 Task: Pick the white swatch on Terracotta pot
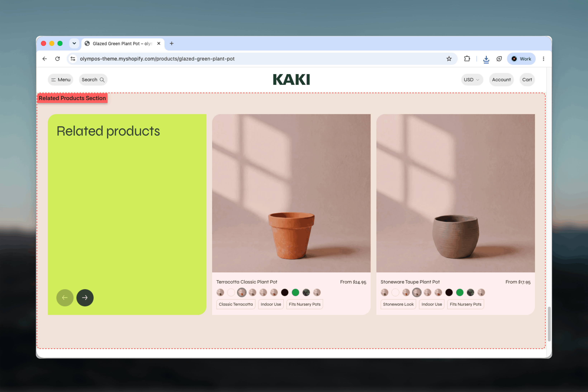(x=231, y=292)
